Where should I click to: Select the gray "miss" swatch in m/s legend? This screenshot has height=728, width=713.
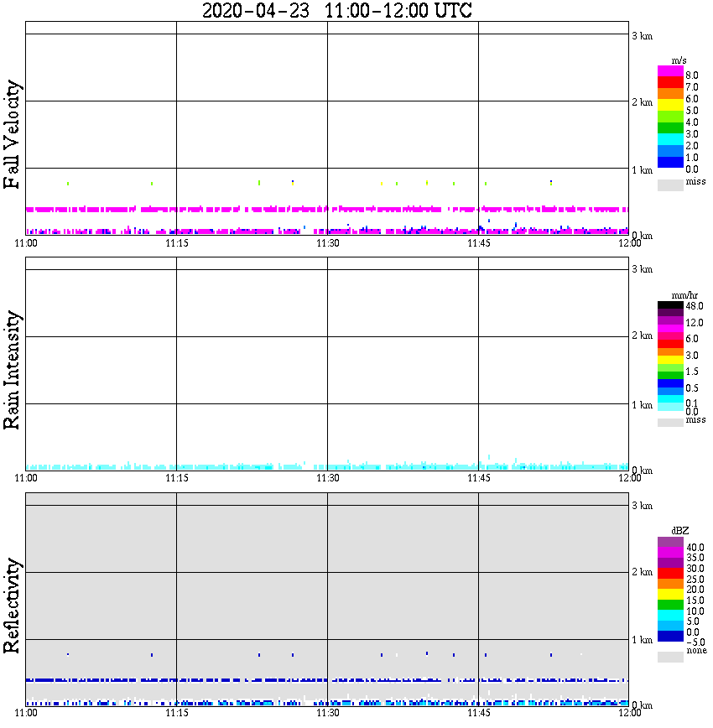[x=670, y=185]
